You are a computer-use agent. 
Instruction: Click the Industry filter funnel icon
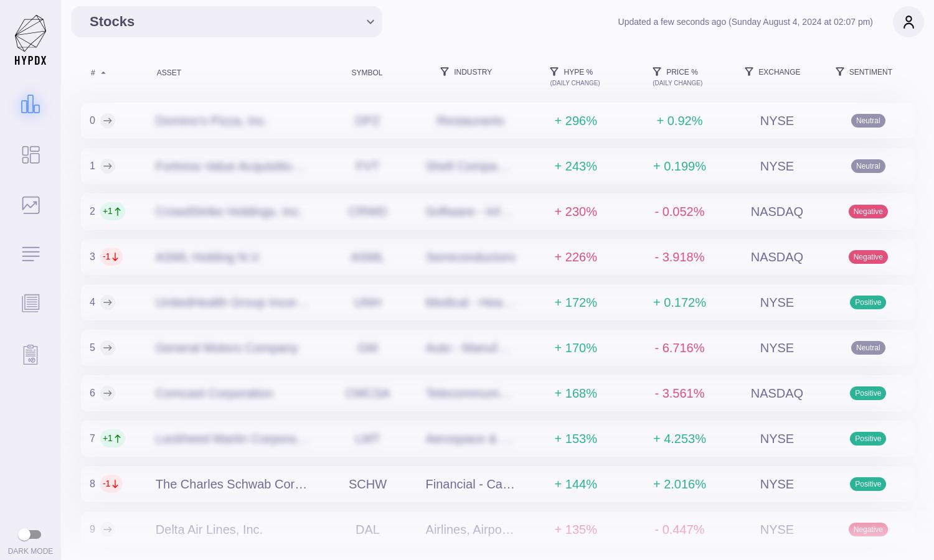(x=445, y=72)
